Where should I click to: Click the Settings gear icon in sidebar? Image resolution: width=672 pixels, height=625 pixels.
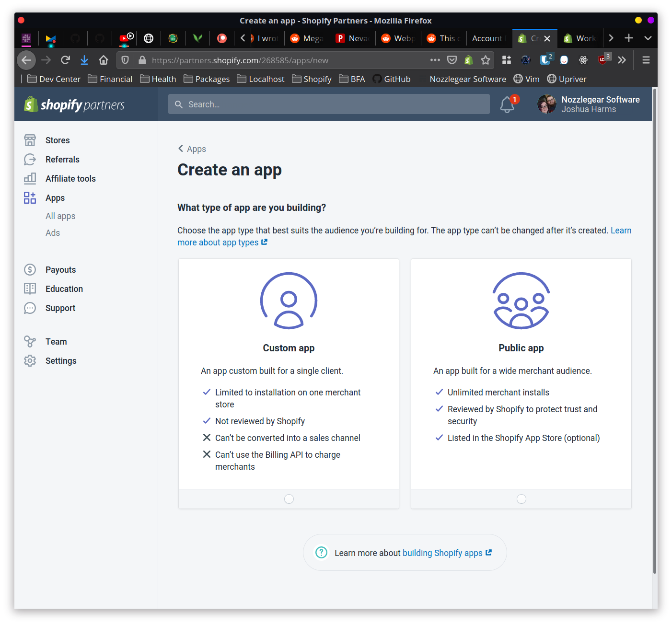pyautogui.click(x=30, y=360)
